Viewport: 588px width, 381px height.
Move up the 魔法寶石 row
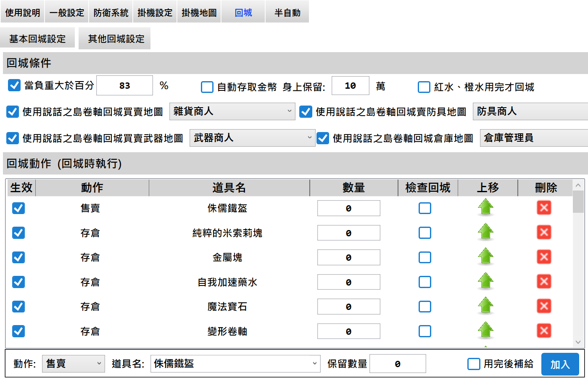coord(485,306)
